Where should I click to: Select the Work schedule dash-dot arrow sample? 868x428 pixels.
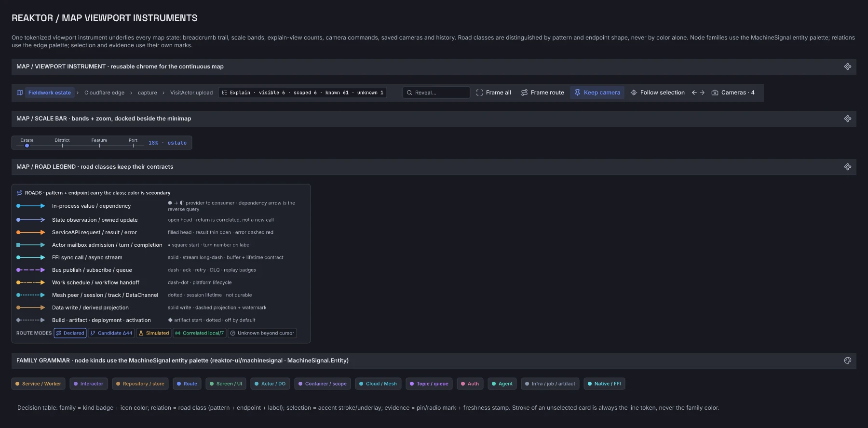31,282
